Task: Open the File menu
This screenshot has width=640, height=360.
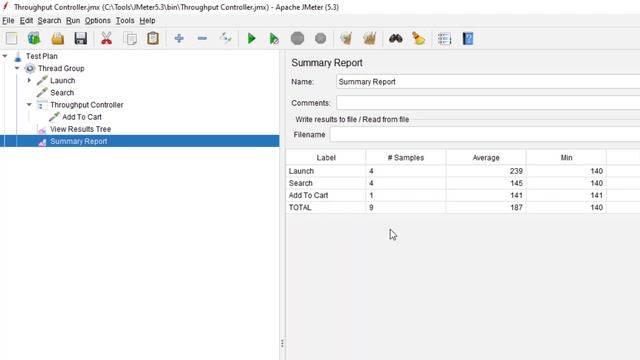Action: 8,20
